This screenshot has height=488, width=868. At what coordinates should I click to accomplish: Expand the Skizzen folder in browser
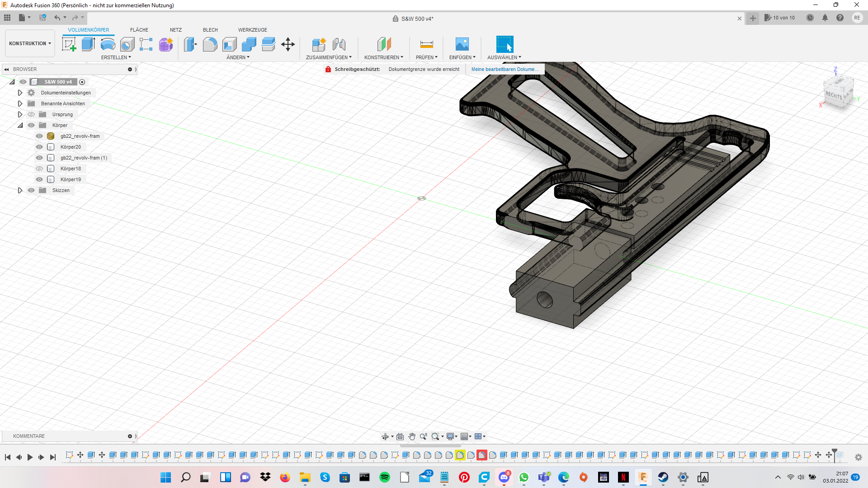[20, 190]
